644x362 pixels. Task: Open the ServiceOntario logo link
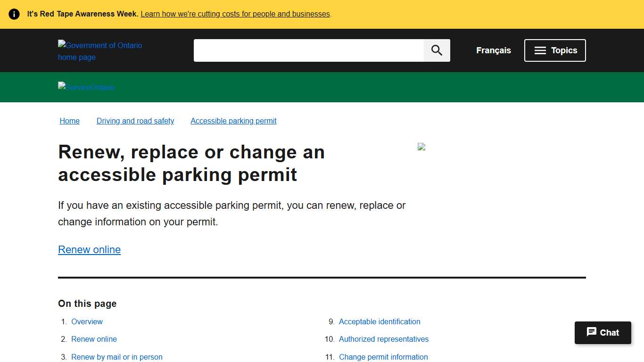(86, 87)
